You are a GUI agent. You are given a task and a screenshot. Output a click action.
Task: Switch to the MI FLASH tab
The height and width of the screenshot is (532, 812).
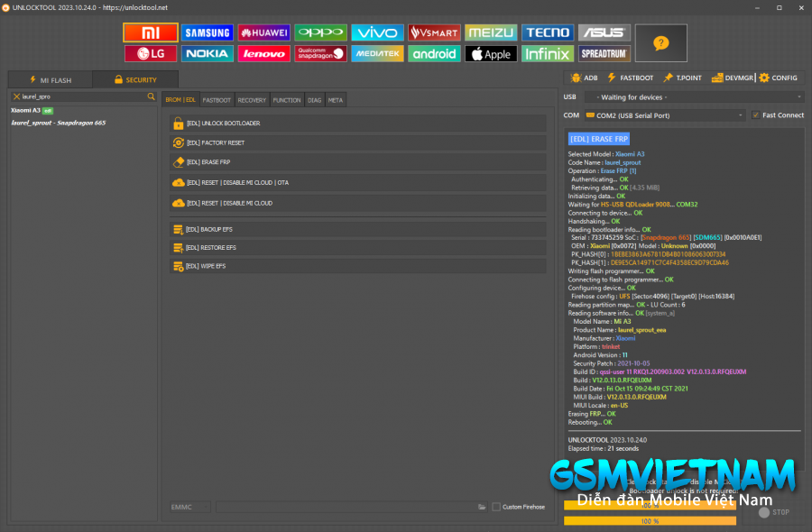[51, 79]
